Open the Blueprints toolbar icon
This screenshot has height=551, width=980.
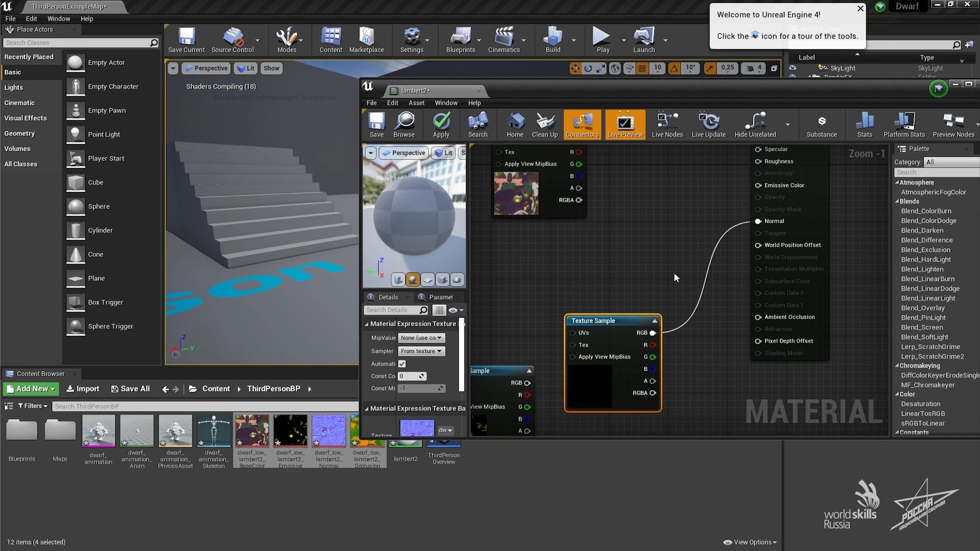(460, 40)
